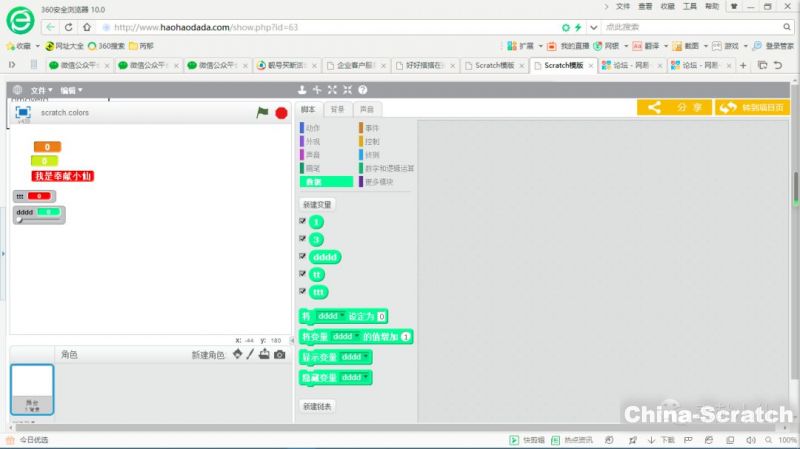Toggle checkbox for variable tt
Viewport: 800px width, 449px height.
click(x=303, y=273)
